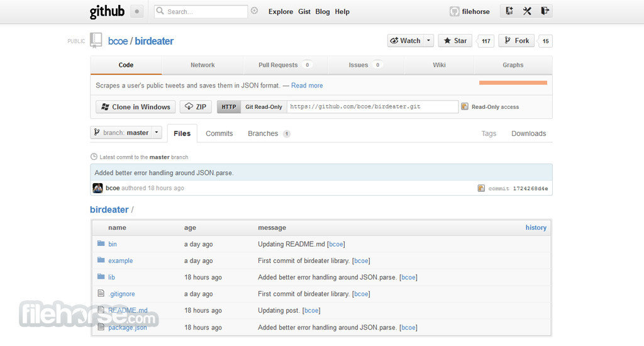View the 117 stargazers count
644x346 pixels.
point(486,41)
